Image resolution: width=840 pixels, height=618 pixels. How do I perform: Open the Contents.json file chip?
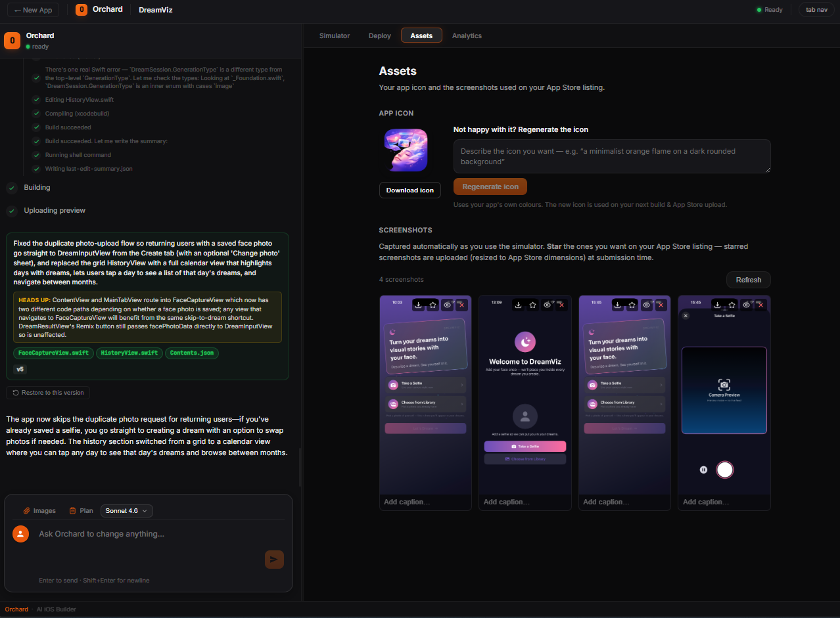pyautogui.click(x=192, y=353)
